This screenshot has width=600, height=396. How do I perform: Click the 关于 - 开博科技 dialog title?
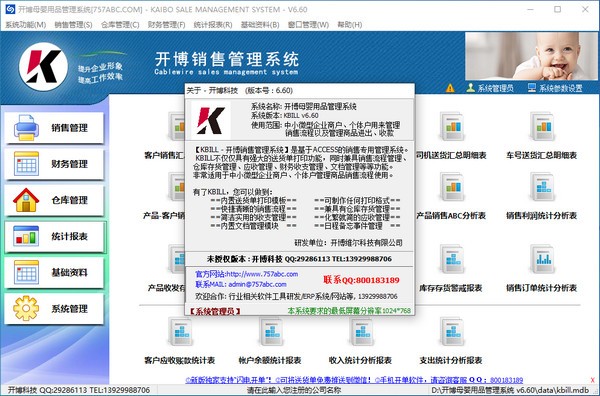[x=240, y=91]
